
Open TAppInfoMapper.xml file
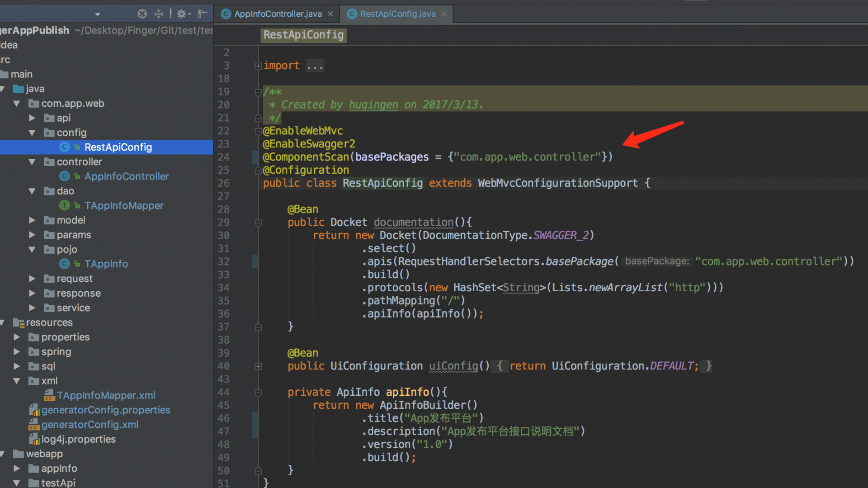(106, 395)
